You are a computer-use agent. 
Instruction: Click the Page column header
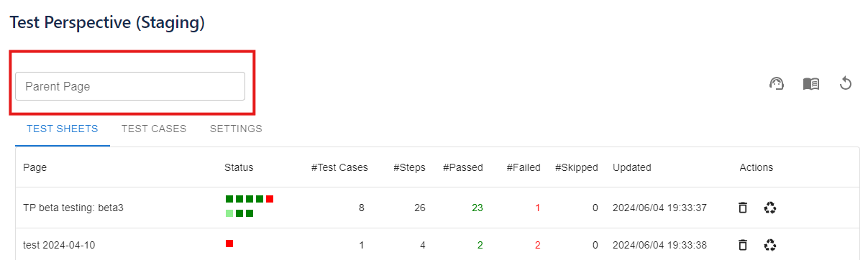pyautogui.click(x=35, y=167)
